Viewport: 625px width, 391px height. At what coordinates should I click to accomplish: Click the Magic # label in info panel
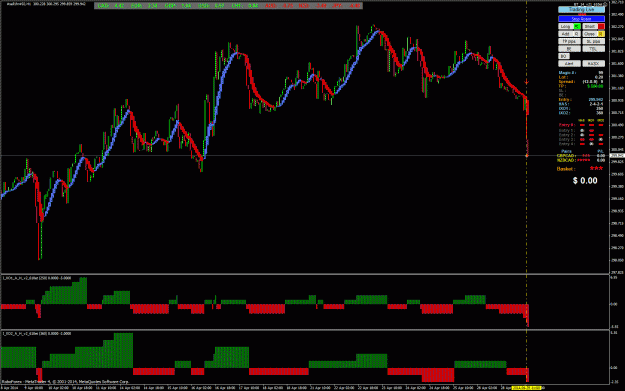[567, 73]
